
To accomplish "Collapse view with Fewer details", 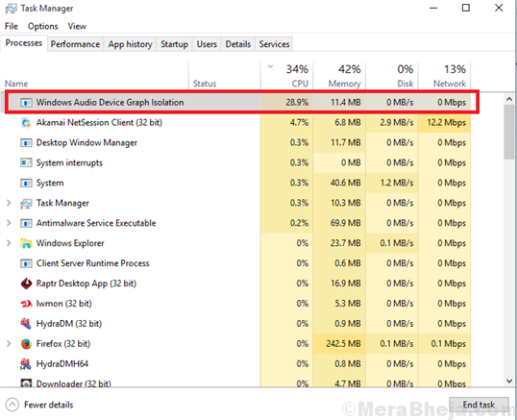I will [39, 405].
